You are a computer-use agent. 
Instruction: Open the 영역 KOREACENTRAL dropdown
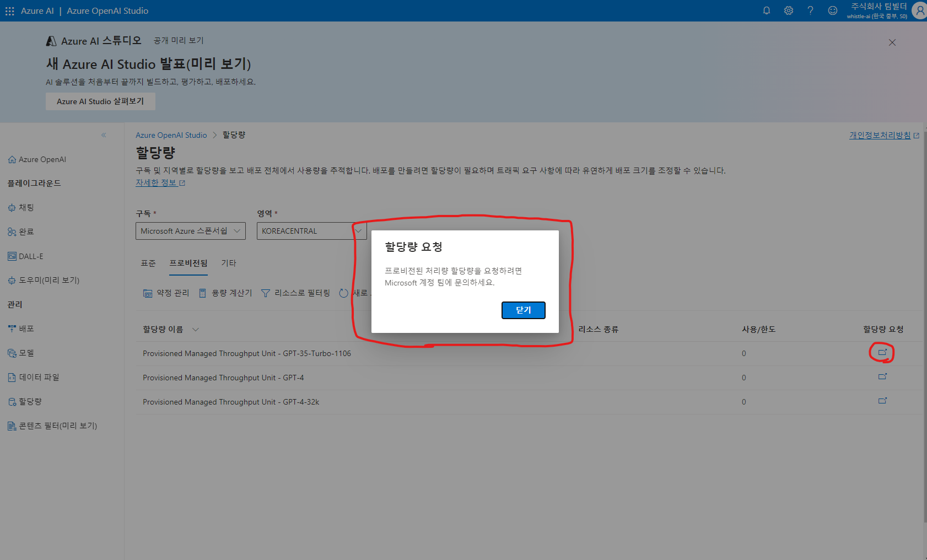[x=312, y=231]
